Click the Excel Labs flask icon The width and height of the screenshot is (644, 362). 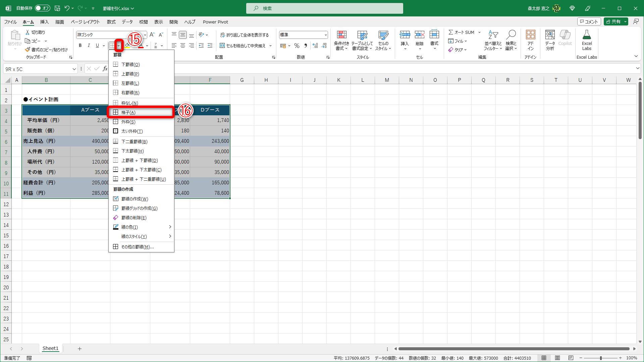(x=587, y=35)
